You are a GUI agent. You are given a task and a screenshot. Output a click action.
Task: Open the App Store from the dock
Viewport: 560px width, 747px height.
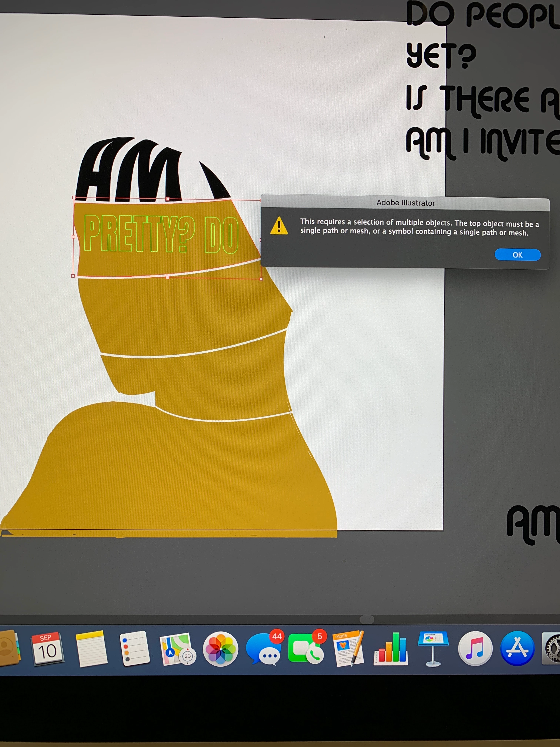coord(517,648)
